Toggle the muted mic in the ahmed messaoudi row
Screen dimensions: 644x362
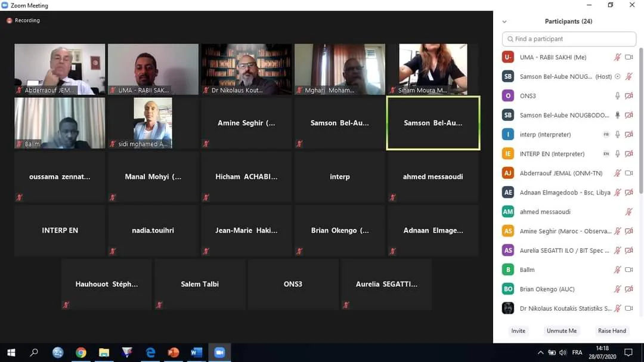(629, 212)
